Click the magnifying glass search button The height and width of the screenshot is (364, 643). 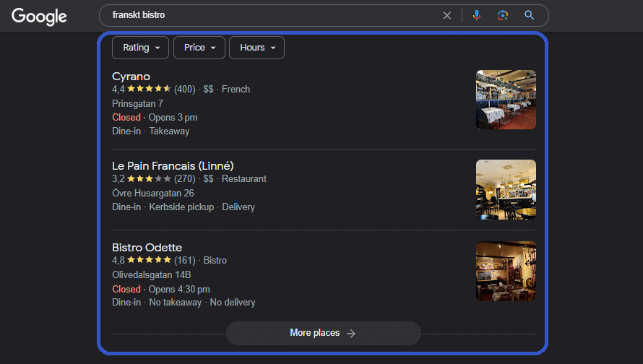[530, 15]
